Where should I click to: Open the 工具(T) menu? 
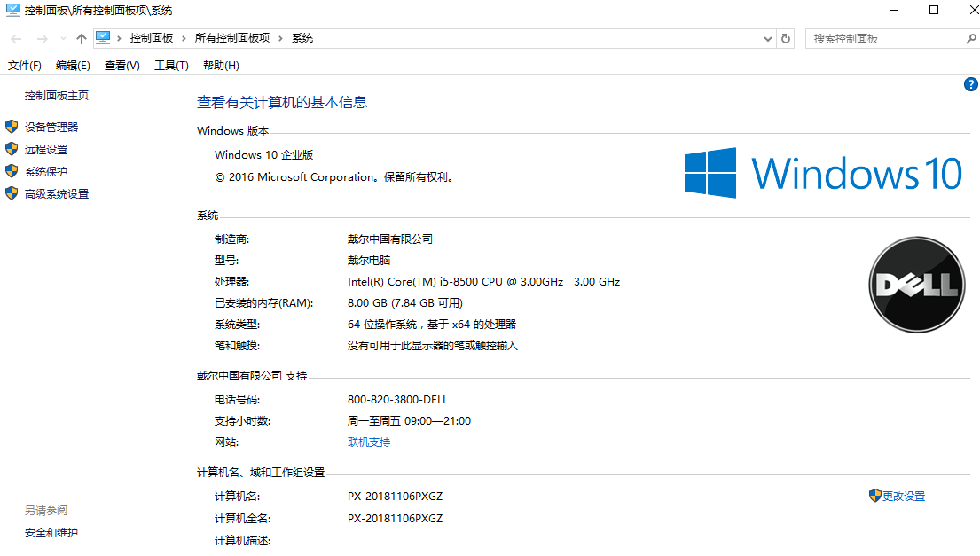click(171, 65)
